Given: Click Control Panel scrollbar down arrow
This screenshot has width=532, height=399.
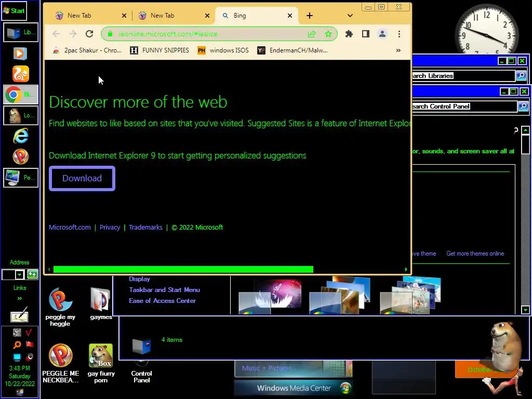Looking at the screenshot, I should pyautogui.click(x=526, y=310).
